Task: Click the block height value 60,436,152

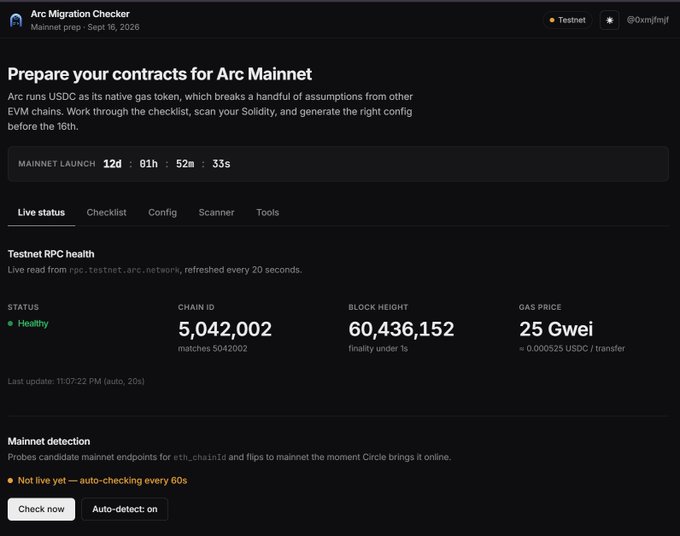Action: 401,329
